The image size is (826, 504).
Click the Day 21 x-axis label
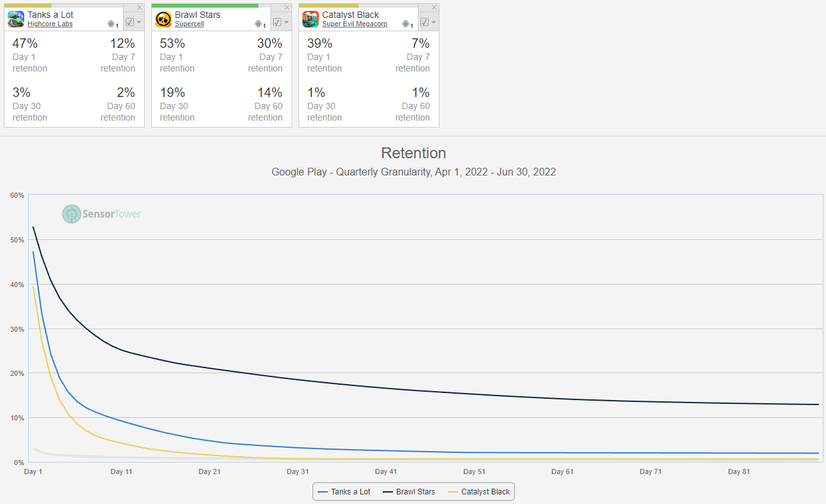pos(209,472)
